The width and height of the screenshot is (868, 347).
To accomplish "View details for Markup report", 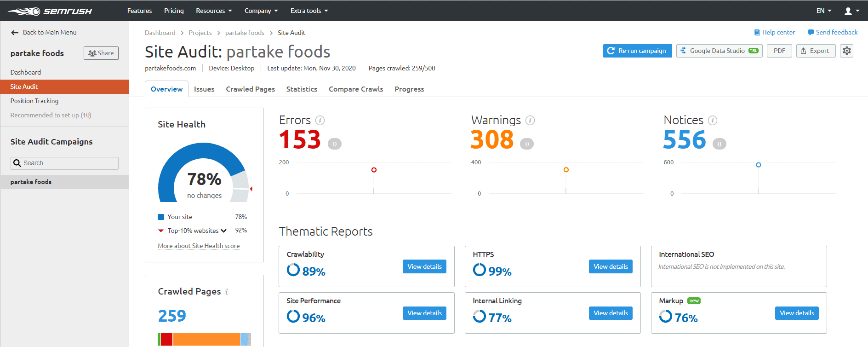I will [797, 313].
